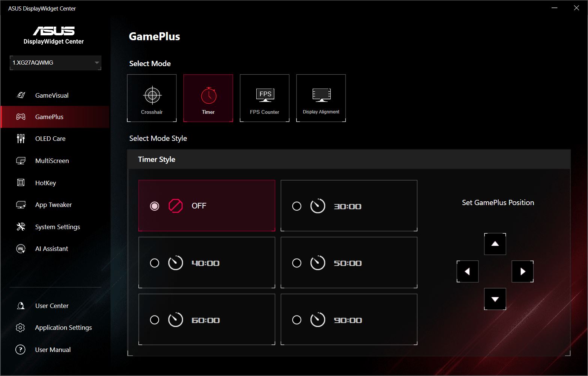Select the Crosshair mode icon
Image resolution: width=588 pixels, height=376 pixels.
[x=152, y=95]
